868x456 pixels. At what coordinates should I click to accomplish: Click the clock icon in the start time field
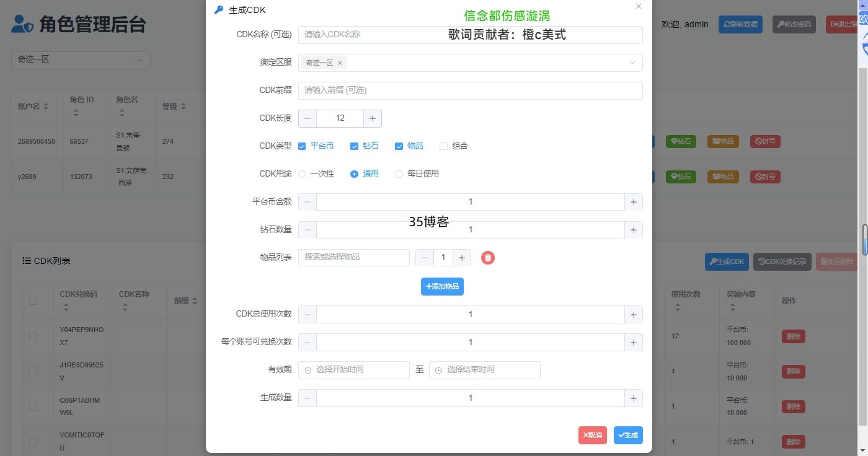308,370
